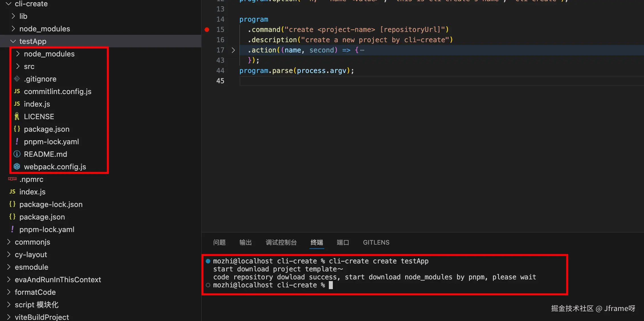Expand the folded action block at line 17
Image resolution: width=644 pixels, height=321 pixels.
pyautogui.click(x=233, y=50)
